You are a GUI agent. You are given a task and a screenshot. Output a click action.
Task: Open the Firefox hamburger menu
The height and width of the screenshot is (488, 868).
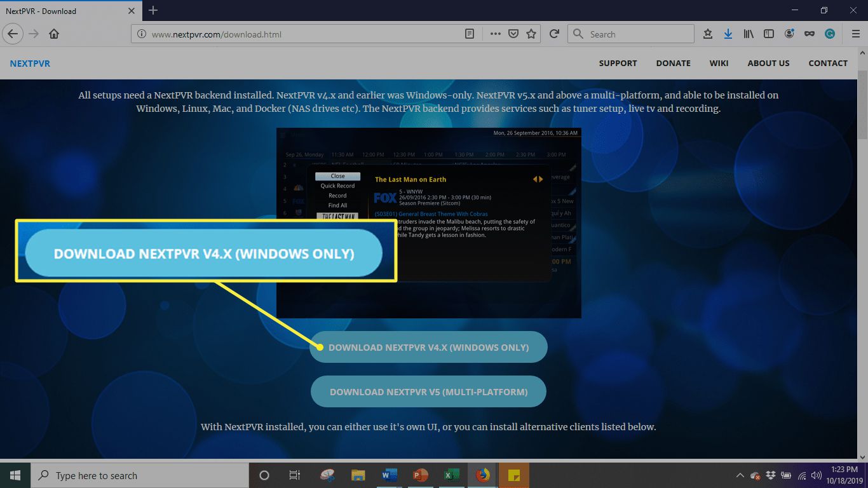(855, 34)
